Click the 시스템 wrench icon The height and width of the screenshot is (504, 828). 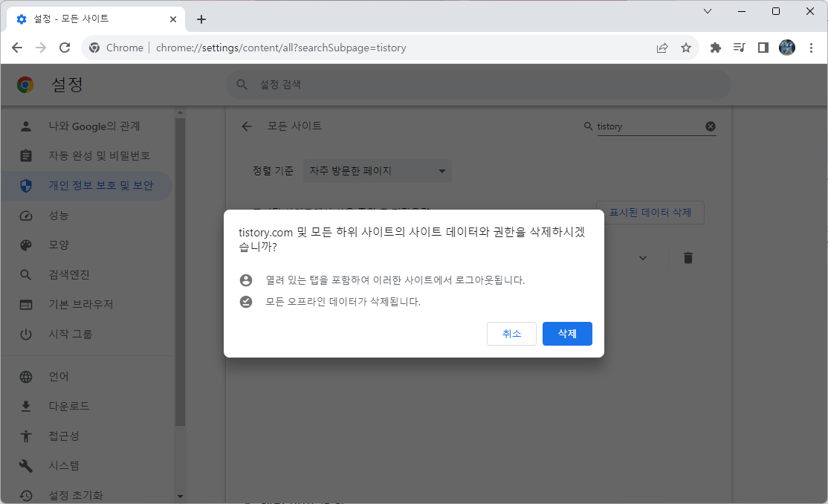point(26,466)
